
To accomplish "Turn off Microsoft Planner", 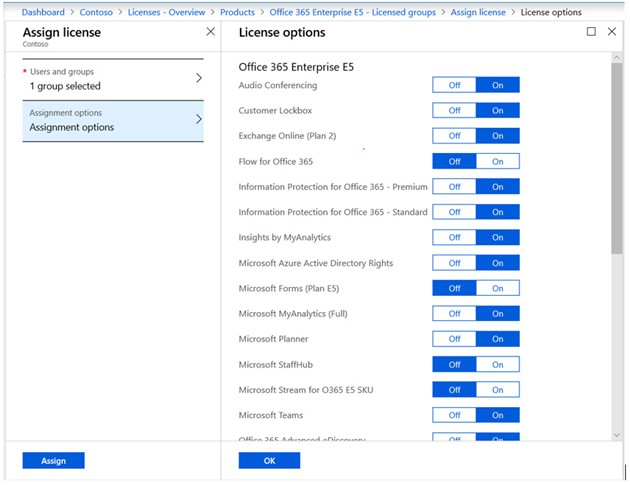I will click(454, 339).
